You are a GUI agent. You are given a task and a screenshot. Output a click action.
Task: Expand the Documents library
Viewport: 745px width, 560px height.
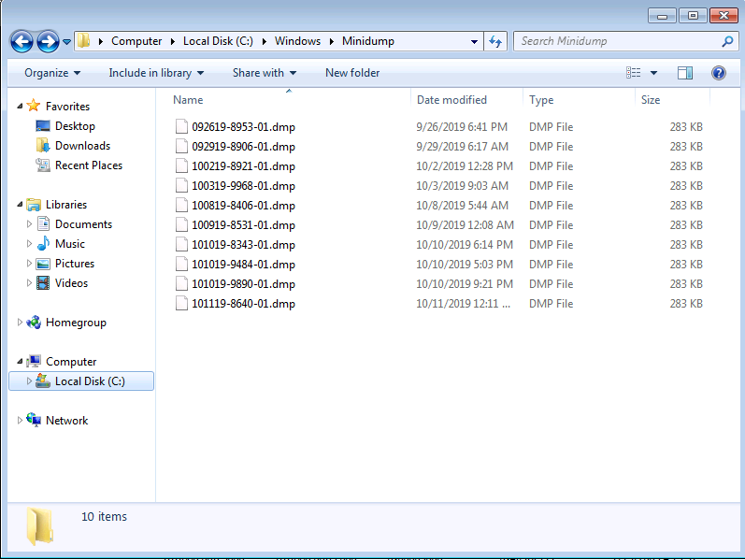29,223
